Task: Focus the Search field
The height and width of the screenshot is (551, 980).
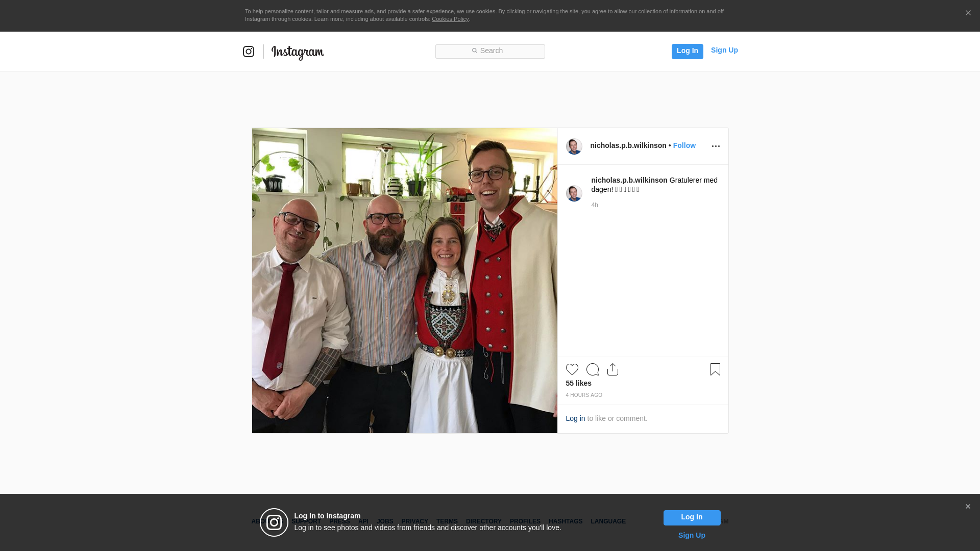Action: [x=490, y=52]
